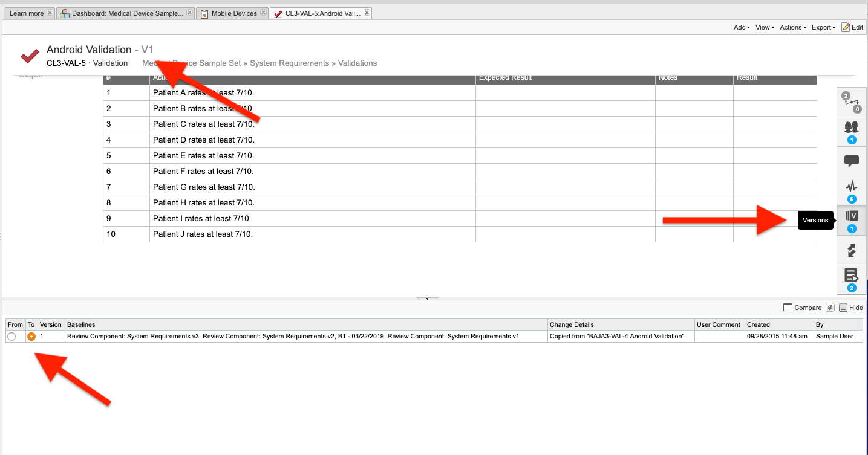Close the Dashboard: Medical Device Sample tab
This screenshot has width=868, height=455.
click(189, 13)
